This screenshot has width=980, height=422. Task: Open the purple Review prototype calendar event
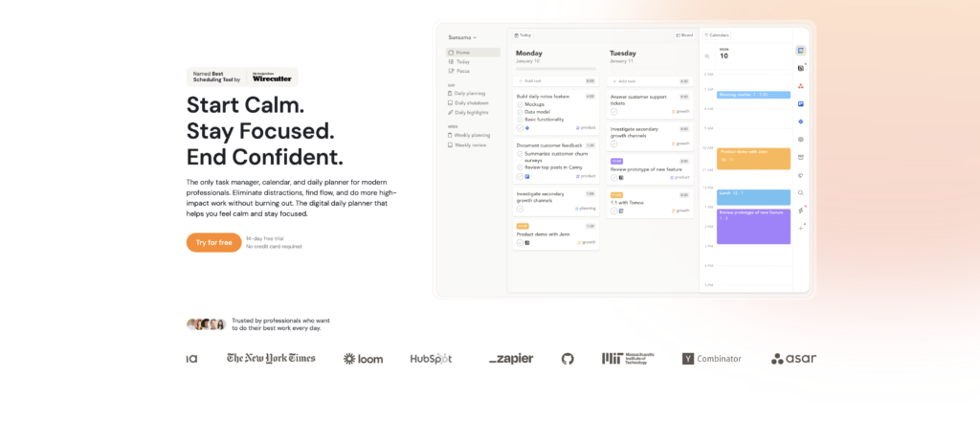[754, 227]
